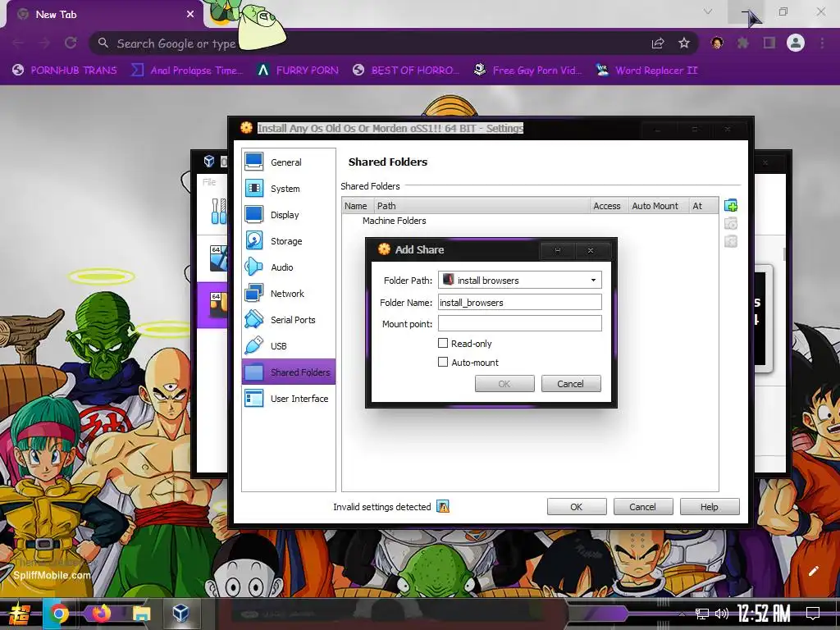840x630 pixels.
Task: Open the Word Replacer II bookmark
Action: (x=647, y=71)
